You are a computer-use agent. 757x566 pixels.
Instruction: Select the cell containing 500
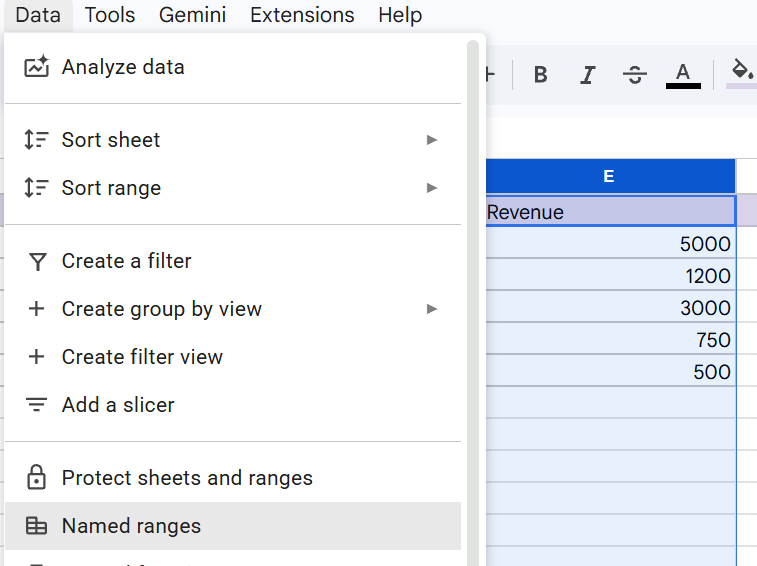click(610, 371)
